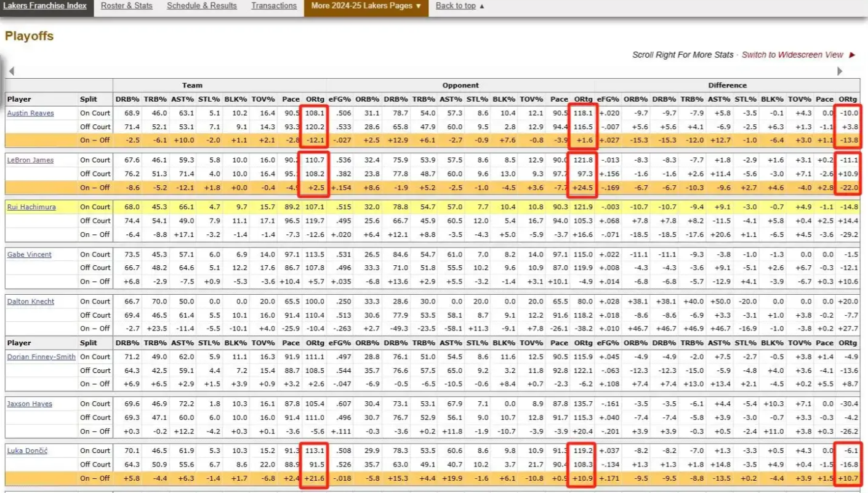Open Schedule & Results page

202,6
